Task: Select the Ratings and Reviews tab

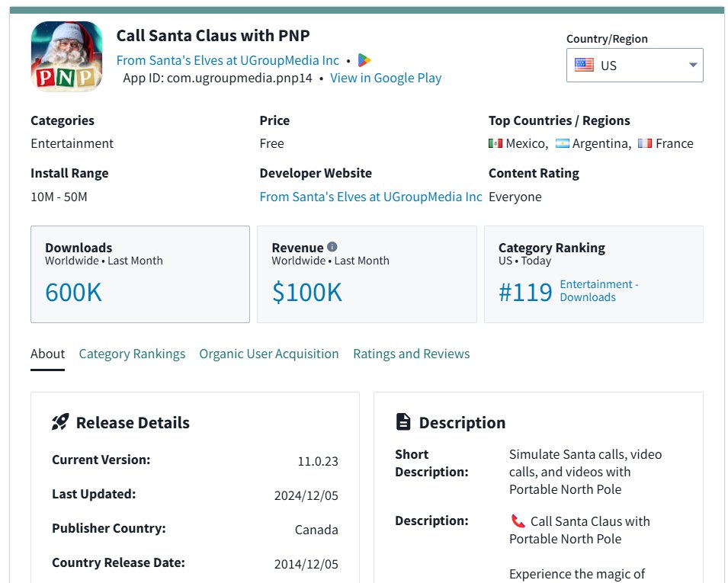Action: pyautogui.click(x=411, y=354)
